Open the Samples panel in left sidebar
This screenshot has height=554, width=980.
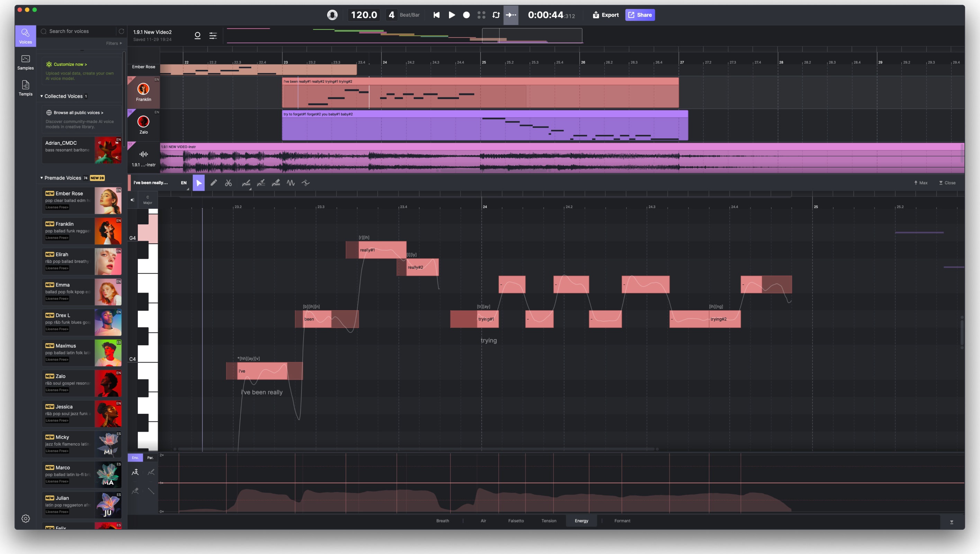click(x=25, y=62)
